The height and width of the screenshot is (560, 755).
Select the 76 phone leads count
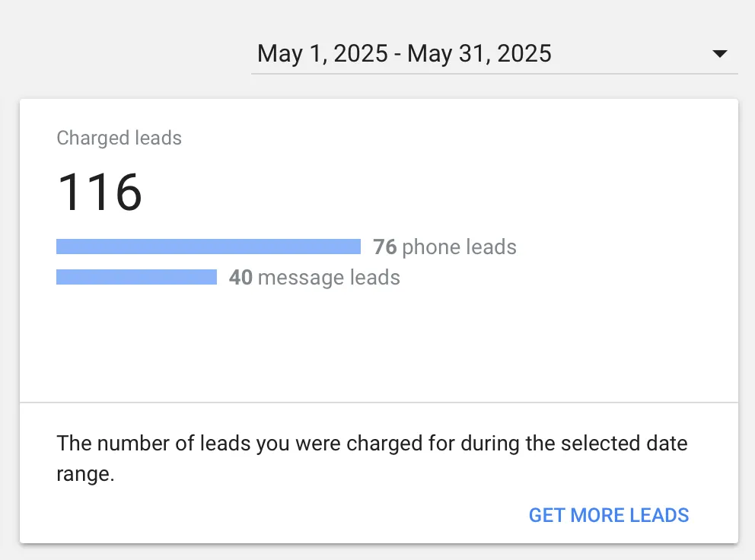pos(385,247)
